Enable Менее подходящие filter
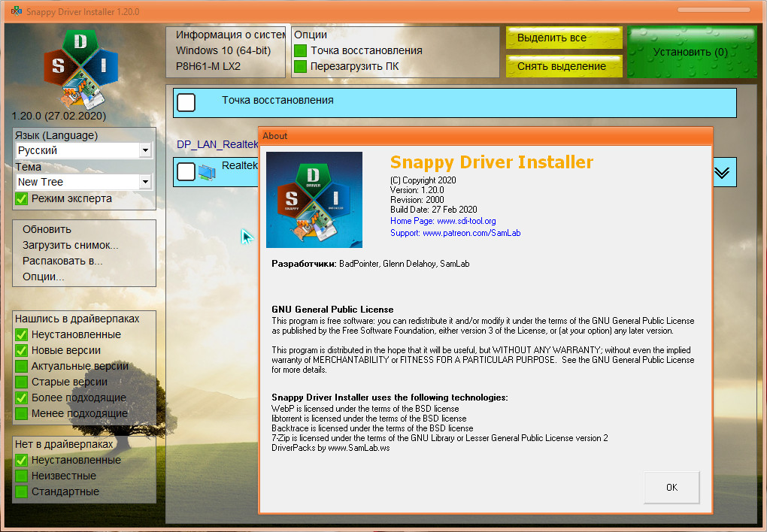767x532 pixels. pos(21,413)
